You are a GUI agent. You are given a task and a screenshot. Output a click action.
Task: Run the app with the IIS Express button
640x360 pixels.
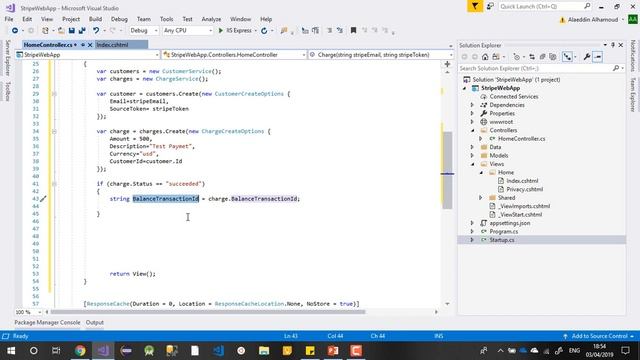(235, 31)
